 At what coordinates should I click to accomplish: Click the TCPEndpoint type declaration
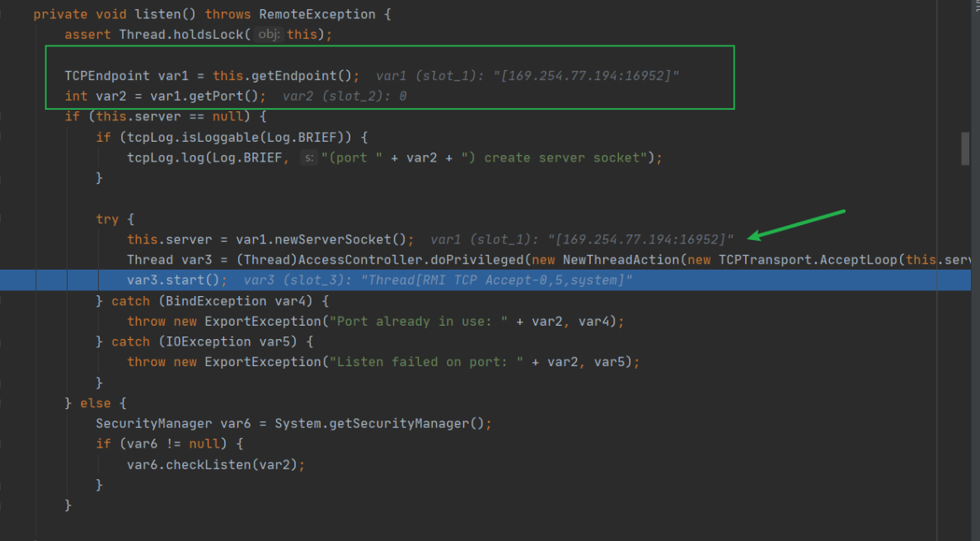(107, 76)
